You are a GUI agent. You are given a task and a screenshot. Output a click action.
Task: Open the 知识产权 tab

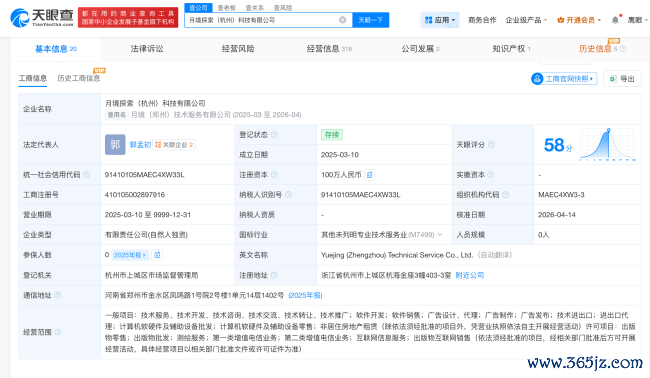pyautogui.click(x=511, y=49)
